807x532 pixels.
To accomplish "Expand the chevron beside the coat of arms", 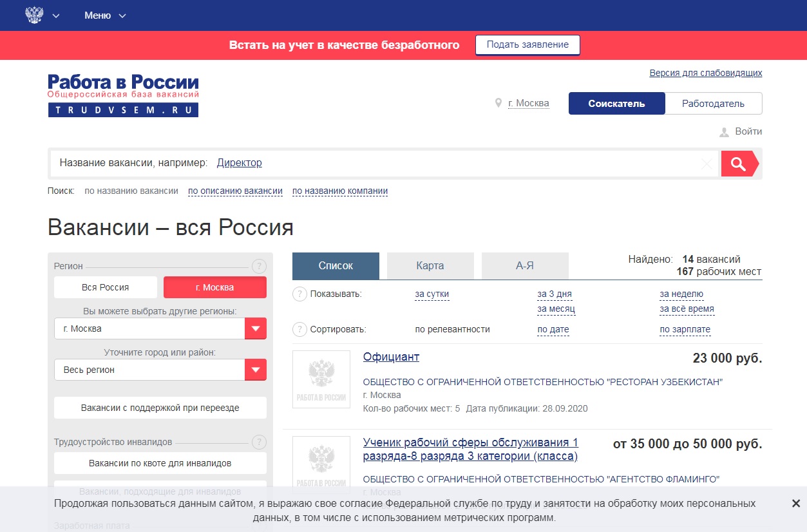I will coord(56,16).
